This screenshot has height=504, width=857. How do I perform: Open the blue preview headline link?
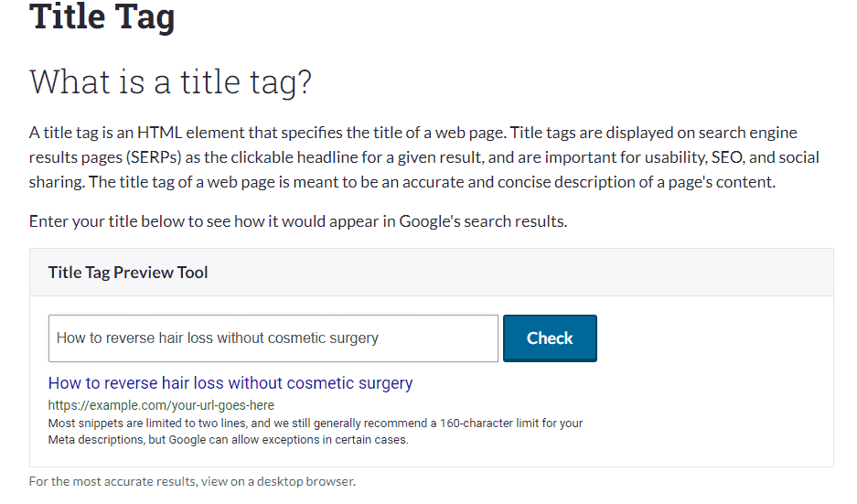point(230,383)
